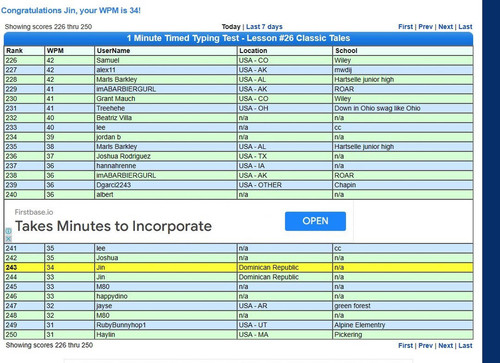Click bottom Prev page link
500x363 pixels.
coord(425,346)
